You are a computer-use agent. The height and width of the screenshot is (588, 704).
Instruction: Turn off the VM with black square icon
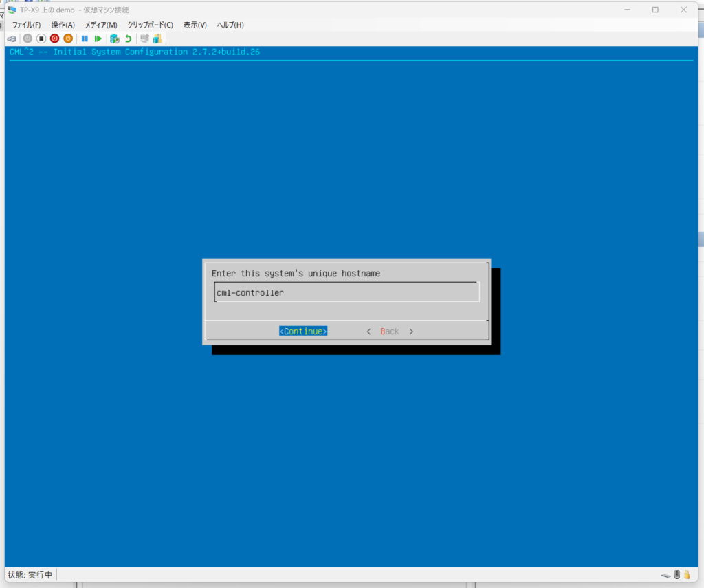(41, 39)
